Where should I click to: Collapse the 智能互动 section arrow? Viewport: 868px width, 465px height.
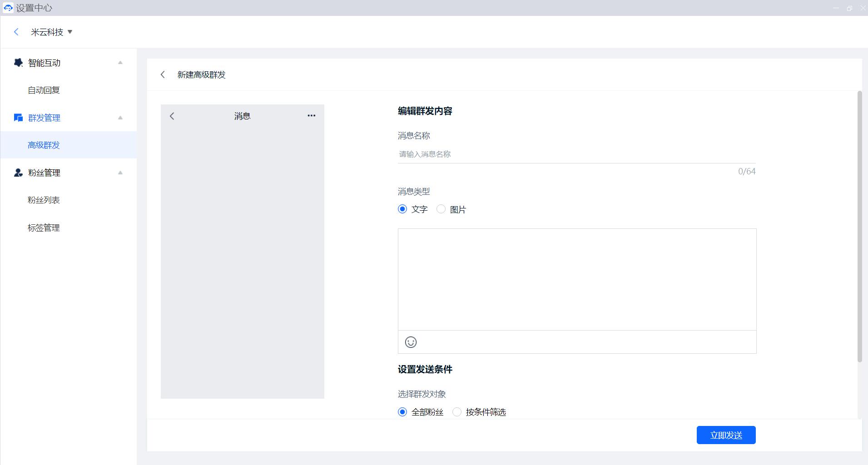(120, 63)
